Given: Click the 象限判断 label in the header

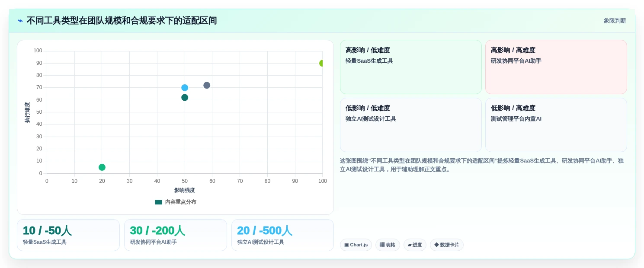Looking at the screenshot, I should click(x=615, y=21).
